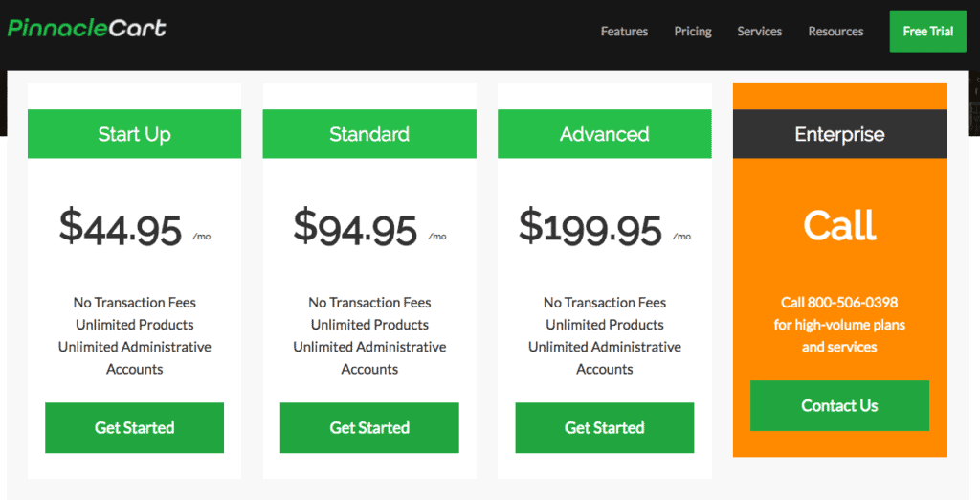Click the PinnacleCart logo
Screen dimensions: 980x500
pos(87,28)
